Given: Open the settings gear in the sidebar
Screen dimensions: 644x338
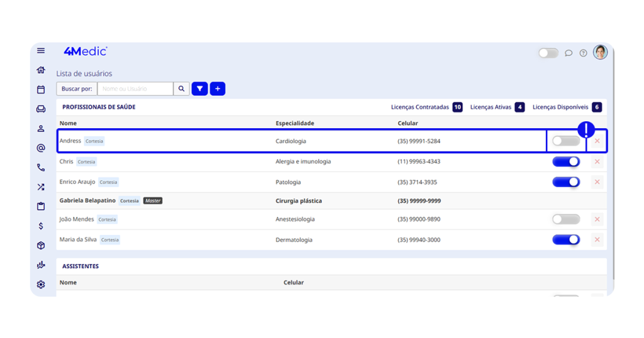Looking at the screenshot, I should [41, 285].
